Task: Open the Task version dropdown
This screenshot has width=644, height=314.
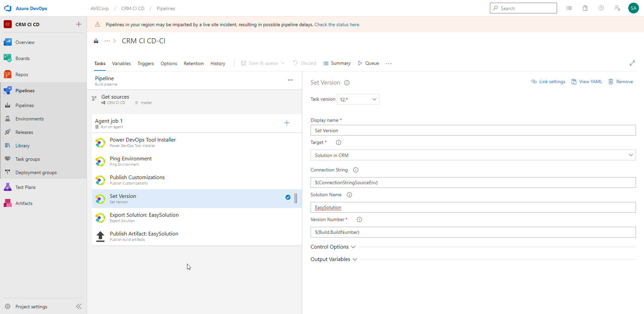Action: coord(358,99)
